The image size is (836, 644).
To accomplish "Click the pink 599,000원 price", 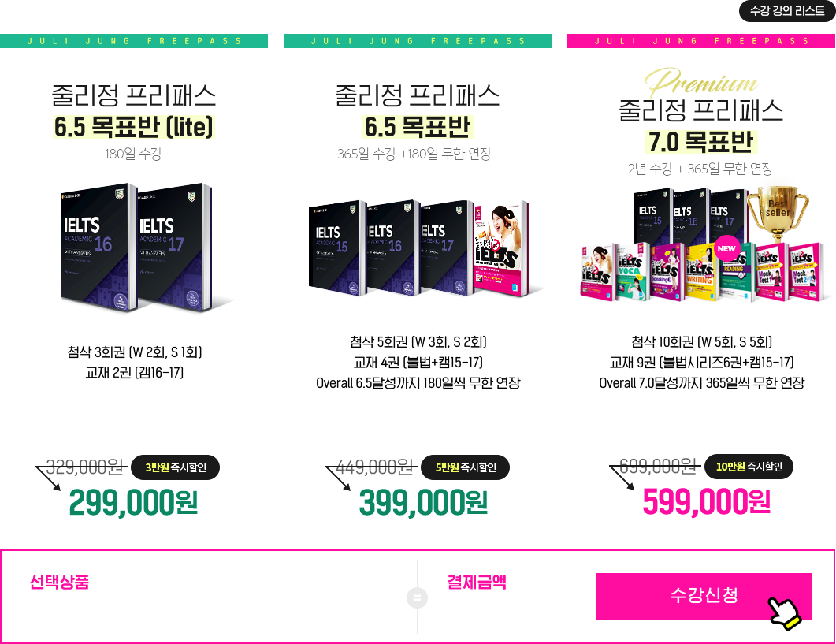I will pos(707,502).
